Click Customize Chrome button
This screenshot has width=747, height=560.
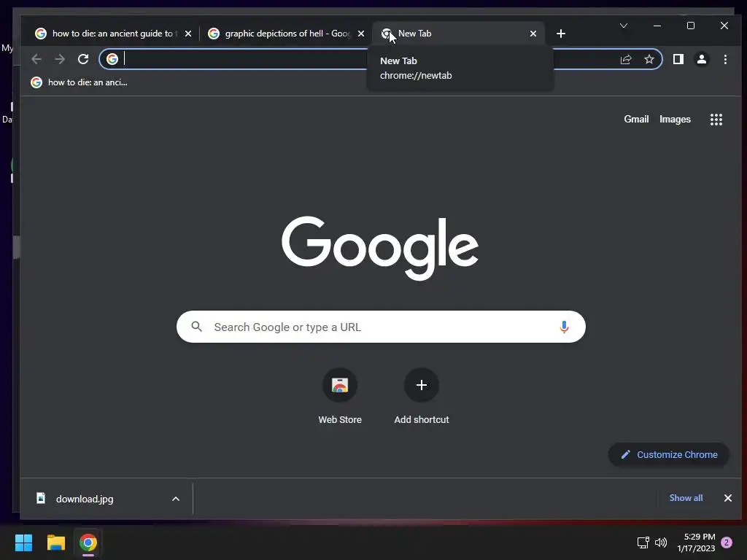coord(669,455)
